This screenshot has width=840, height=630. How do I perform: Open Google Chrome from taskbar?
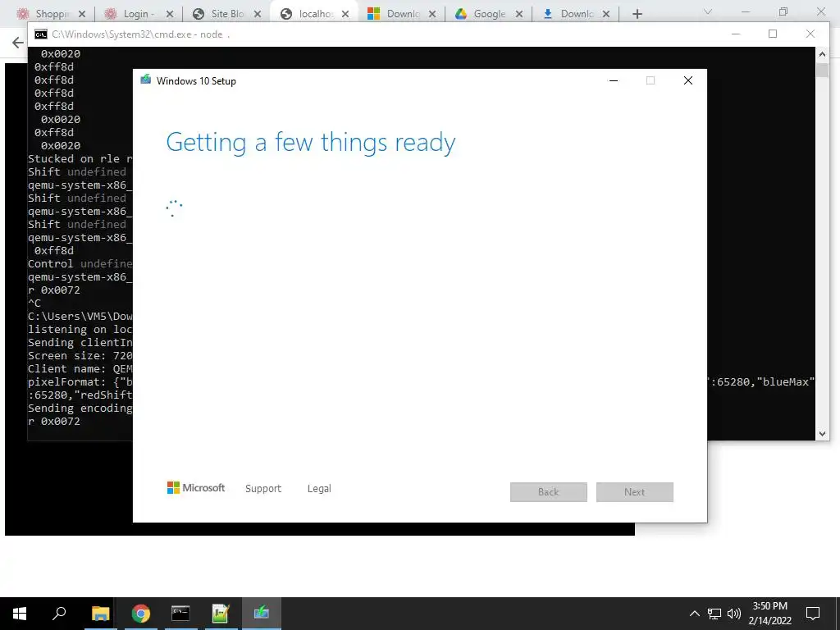click(141, 614)
